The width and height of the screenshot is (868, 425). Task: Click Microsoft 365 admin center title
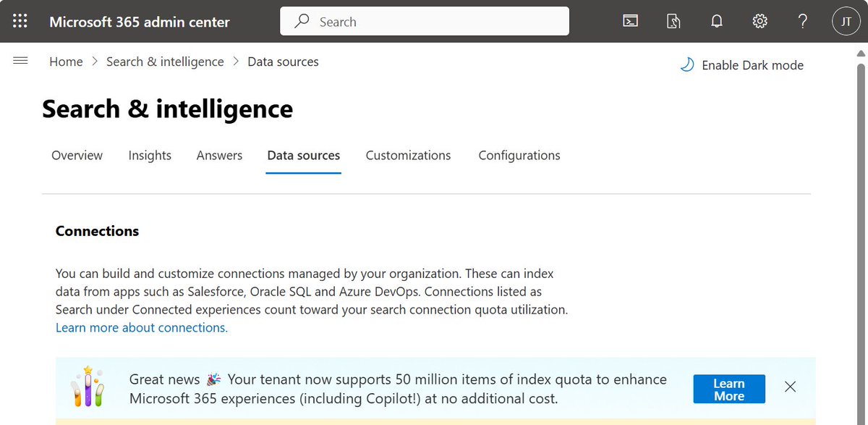tap(140, 22)
